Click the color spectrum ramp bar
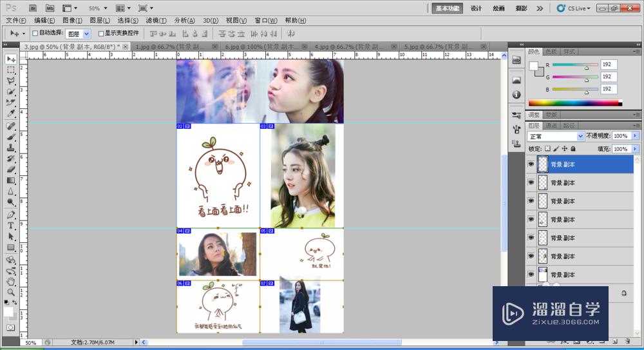This screenshot has height=350, width=644. (x=573, y=102)
